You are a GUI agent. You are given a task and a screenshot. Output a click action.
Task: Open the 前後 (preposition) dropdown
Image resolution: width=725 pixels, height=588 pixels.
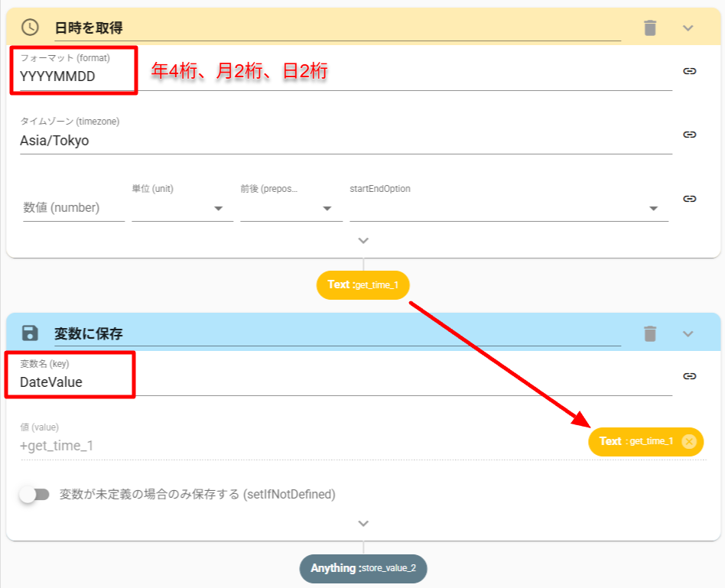[x=291, y=208]
